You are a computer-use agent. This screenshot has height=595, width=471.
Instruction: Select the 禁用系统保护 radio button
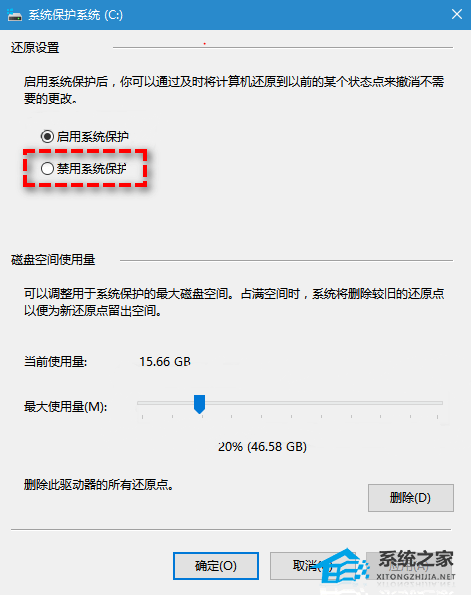tap(47, 168)
